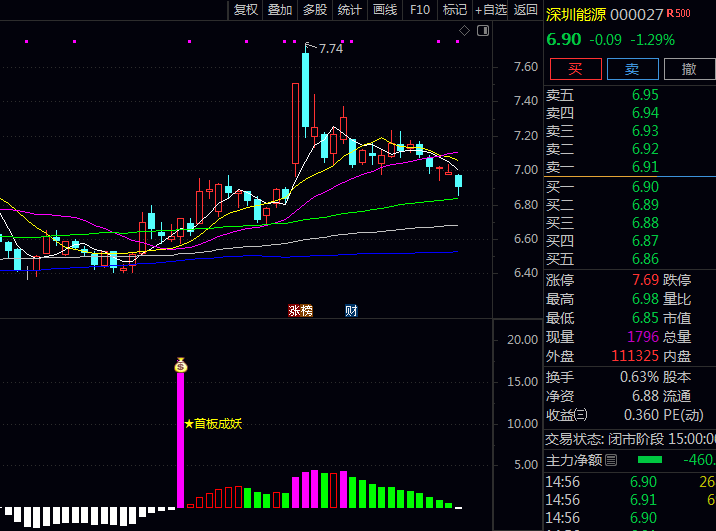Open the 涨榜 marker under the chart
The image size is (716, 531).
tap(300, 310)
